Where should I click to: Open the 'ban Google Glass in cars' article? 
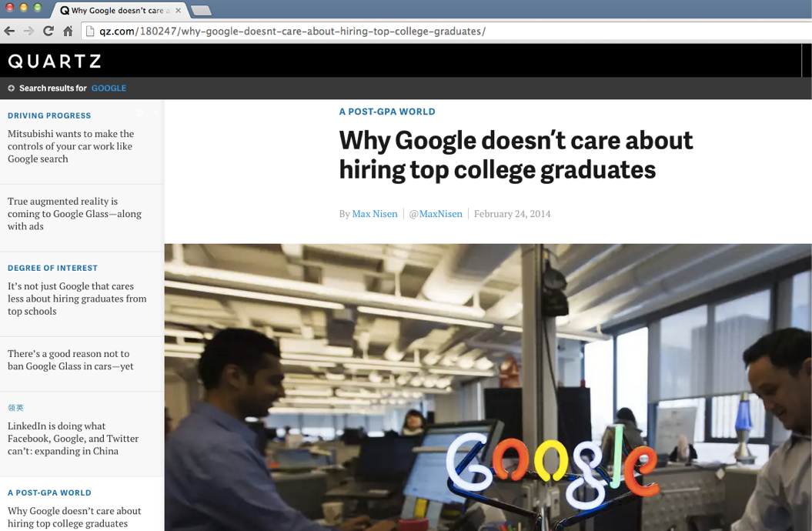(x=71, y=359)
